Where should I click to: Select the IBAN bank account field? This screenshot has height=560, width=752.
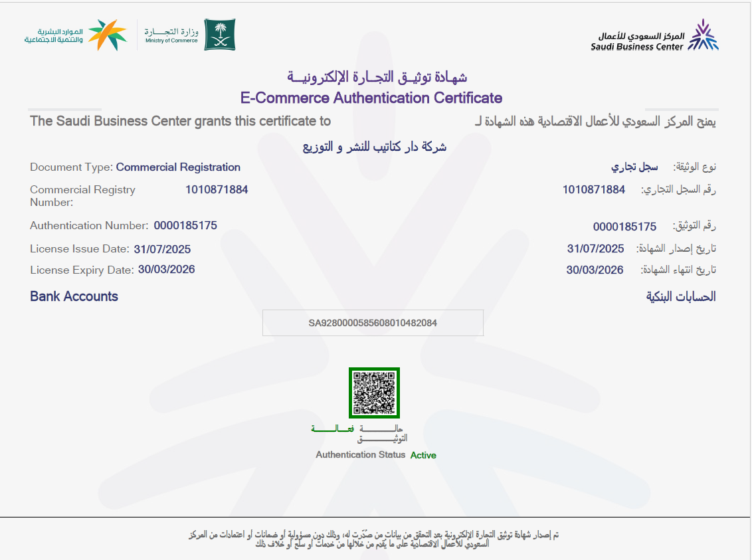tap(373, 323)
